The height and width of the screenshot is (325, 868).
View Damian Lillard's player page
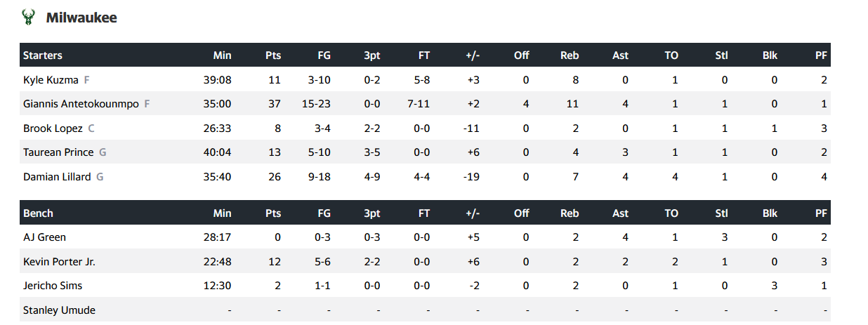[57, 177]
